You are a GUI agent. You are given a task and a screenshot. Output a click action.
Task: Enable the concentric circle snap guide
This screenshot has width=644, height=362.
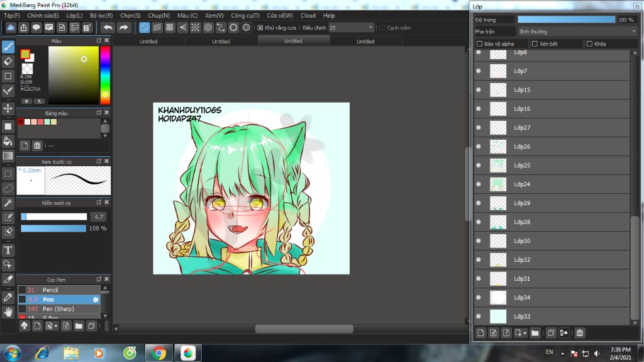coord(208,28)
